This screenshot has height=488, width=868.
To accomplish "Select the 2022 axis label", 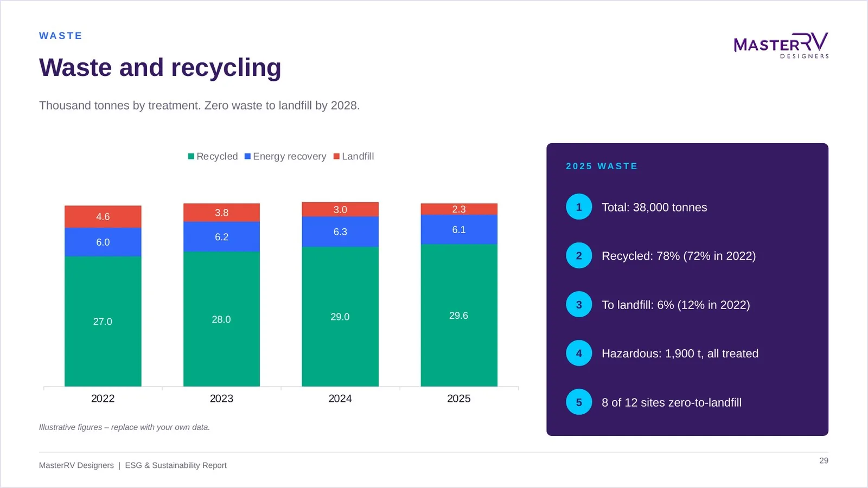I will 103,399.
